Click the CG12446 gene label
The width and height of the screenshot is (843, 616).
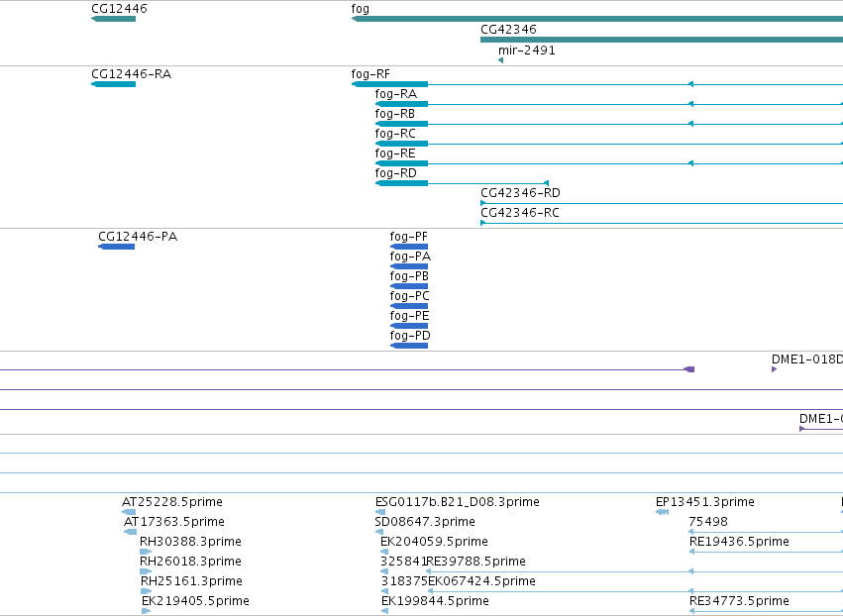click(119, 9)
